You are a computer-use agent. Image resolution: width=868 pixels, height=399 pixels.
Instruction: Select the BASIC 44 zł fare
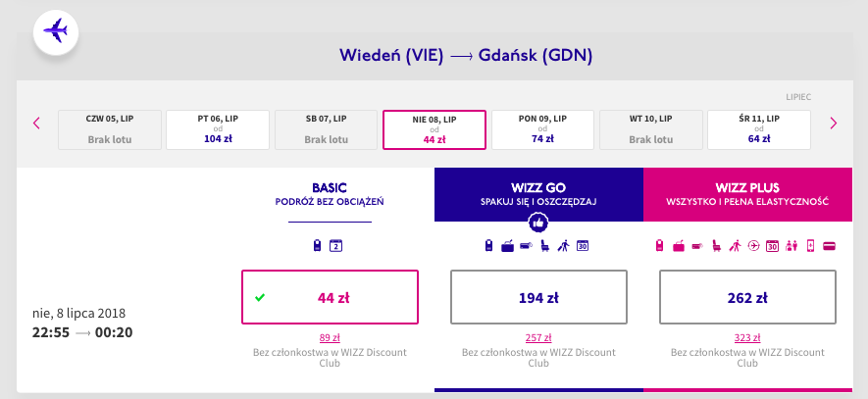pos(330,297)
